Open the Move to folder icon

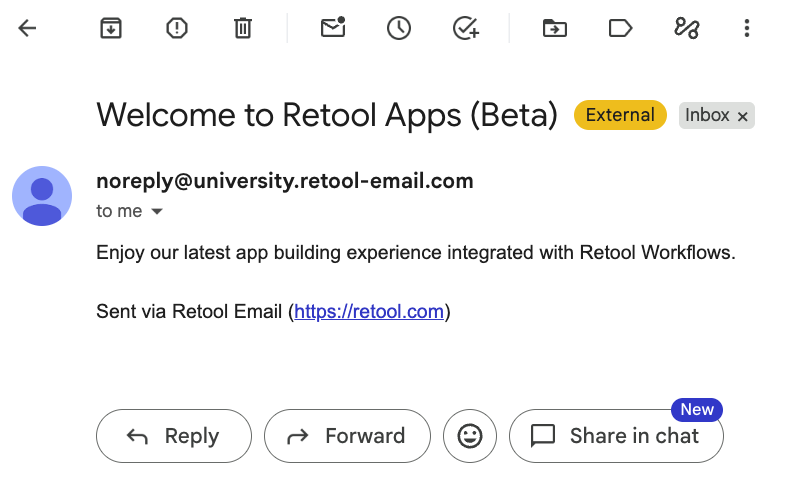[555, 28]
